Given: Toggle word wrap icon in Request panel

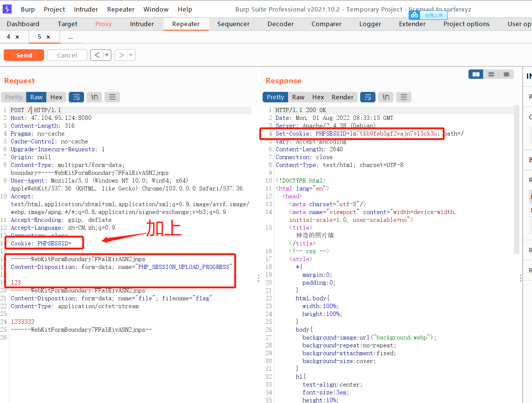Looking at the screenshot, I should click(x=76, y=97).
